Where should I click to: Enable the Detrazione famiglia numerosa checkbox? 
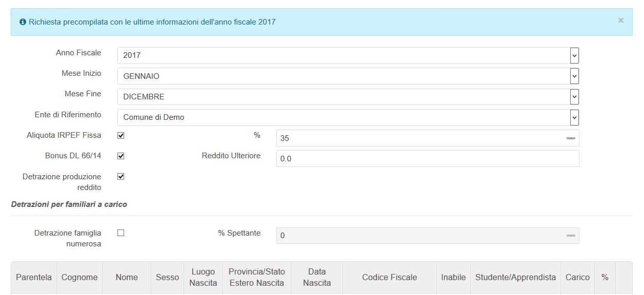coord(121,233)
